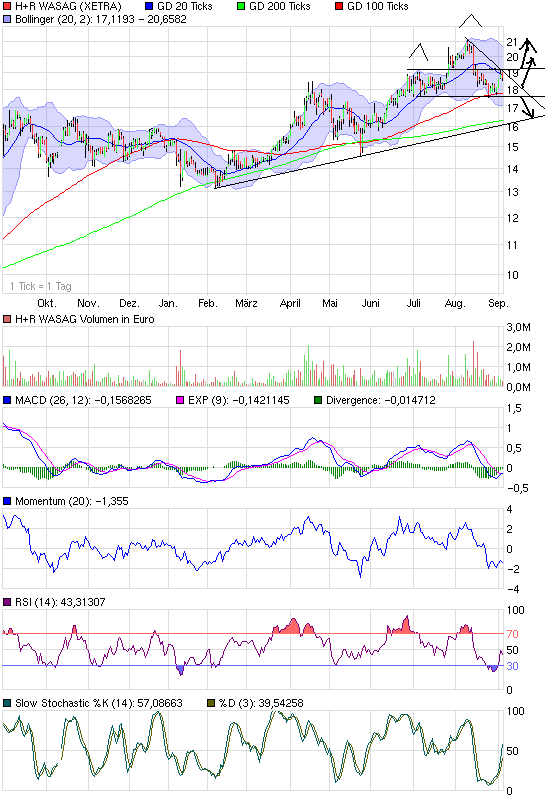
Task: Click the 'Aug.' month label
Action: pyautogui.click(x=455, y=303)
